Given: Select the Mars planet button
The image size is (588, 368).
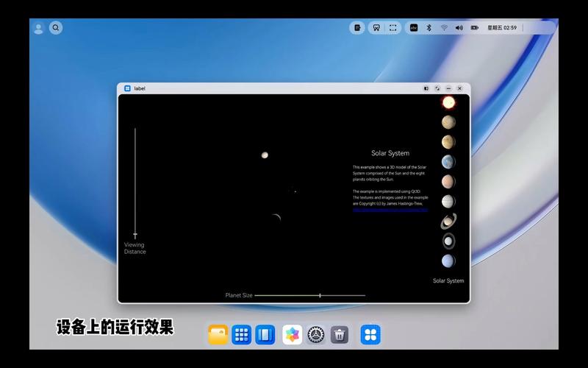Looking at the screenshot, I should [x=448, y=182].
